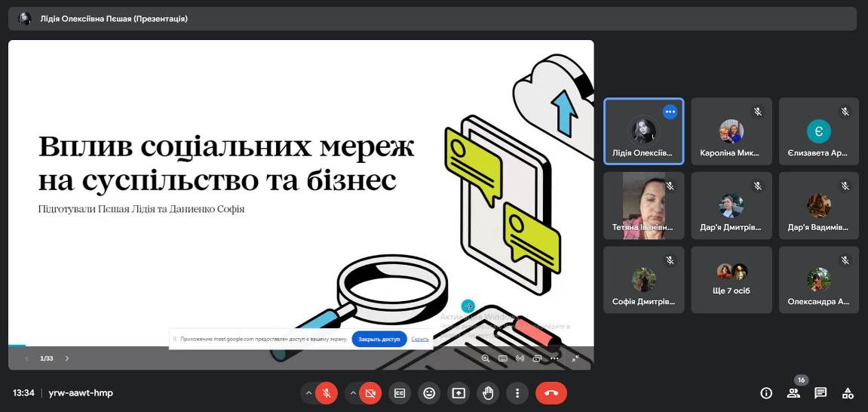This screenshot has height=412, width=868.
Task: Turn on your camera
Action: (x=370, y=393)
